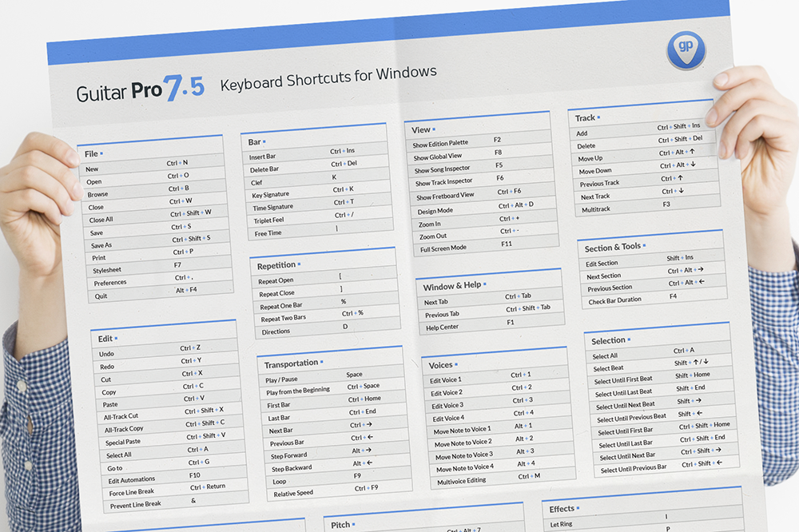
Task: Click the Repeat Two Bars entry
Action: coord(283,319)
